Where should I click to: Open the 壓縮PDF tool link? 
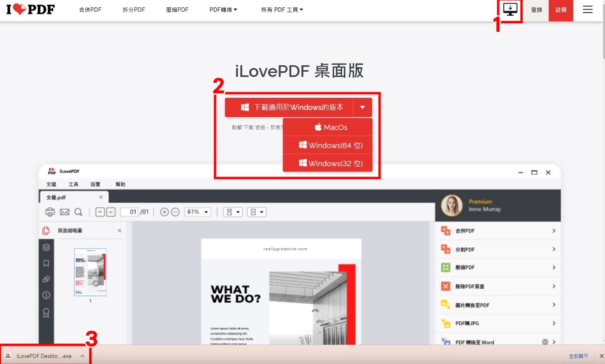pyautogui.click(x=177, y=9)
